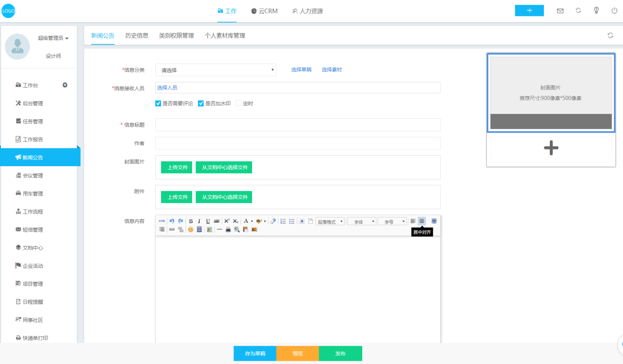Print the editor content
Viewport: 623px width, 364px height.
click(x=228, y=229)
